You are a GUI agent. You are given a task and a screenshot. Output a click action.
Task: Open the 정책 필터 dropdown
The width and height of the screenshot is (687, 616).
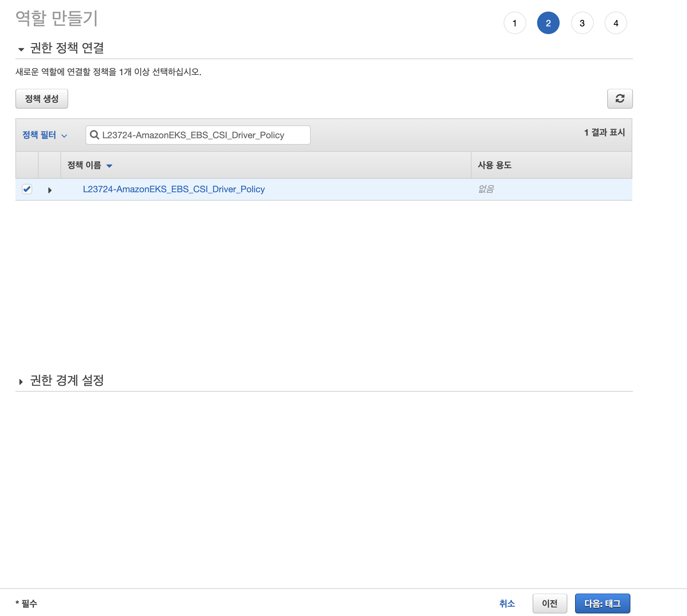[44, 135]
